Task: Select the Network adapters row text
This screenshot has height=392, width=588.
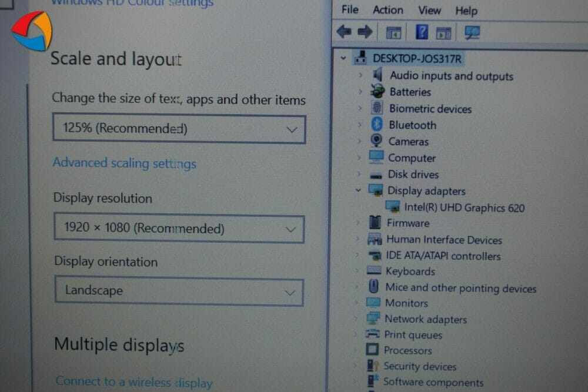Action: coord(426,319)
